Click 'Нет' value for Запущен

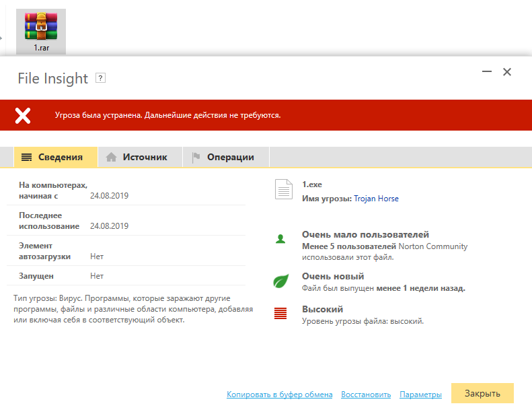pyautogui.click(x=97, y=276)
